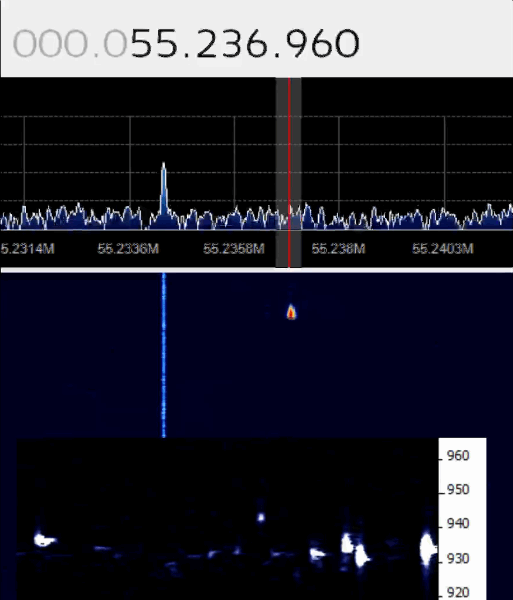
Task: Select the final black 0 digit of frequency
Action: [x=347, y=43]
